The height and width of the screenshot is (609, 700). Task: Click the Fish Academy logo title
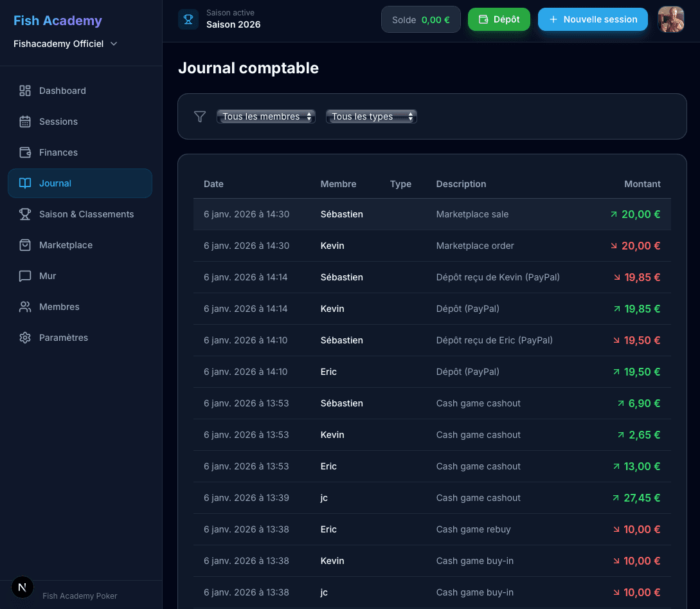tap(58, 21)
